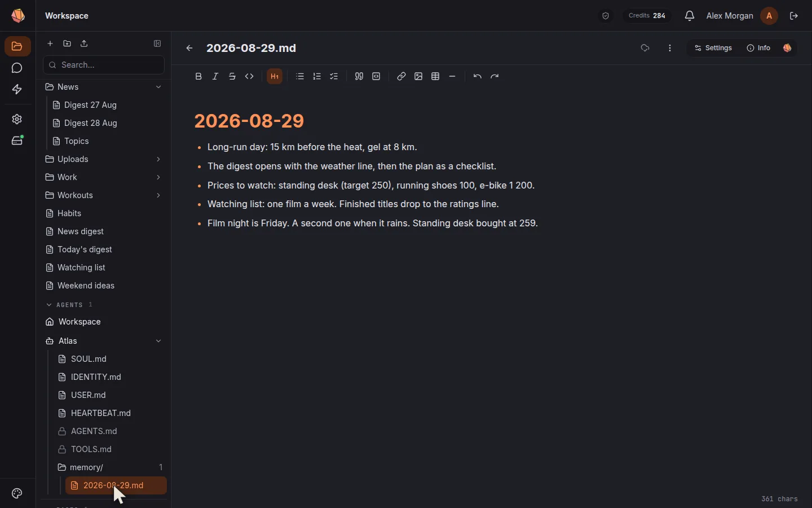Collapse the file sidebar panel
The image size is (812, 508).
pos(157,43)
